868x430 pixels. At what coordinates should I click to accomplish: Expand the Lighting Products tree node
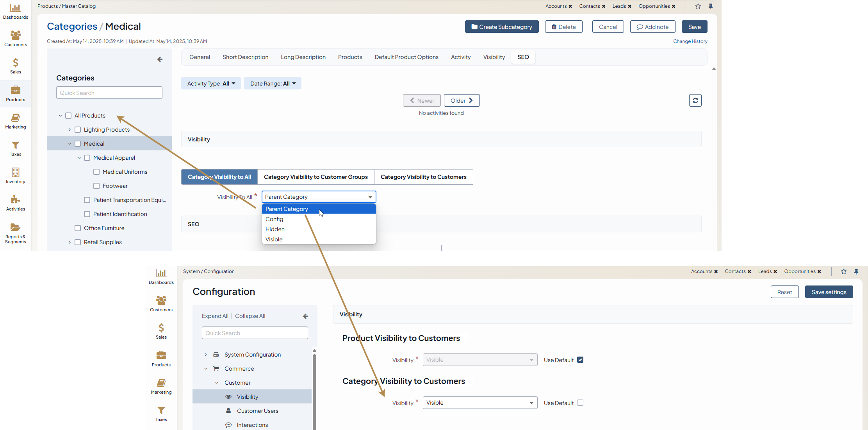(x=70, y=130)
